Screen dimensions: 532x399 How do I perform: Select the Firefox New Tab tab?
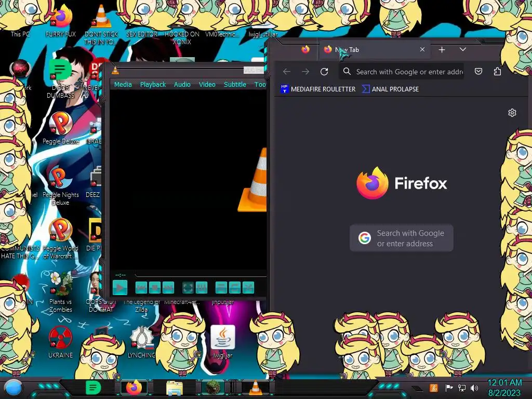pyautogui.click(x=374, y=49)
